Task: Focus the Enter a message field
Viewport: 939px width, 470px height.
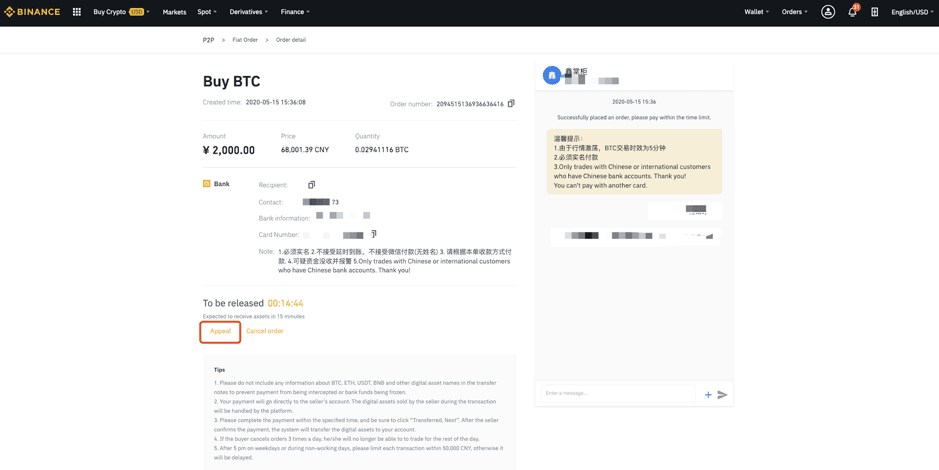Action: 618,393
